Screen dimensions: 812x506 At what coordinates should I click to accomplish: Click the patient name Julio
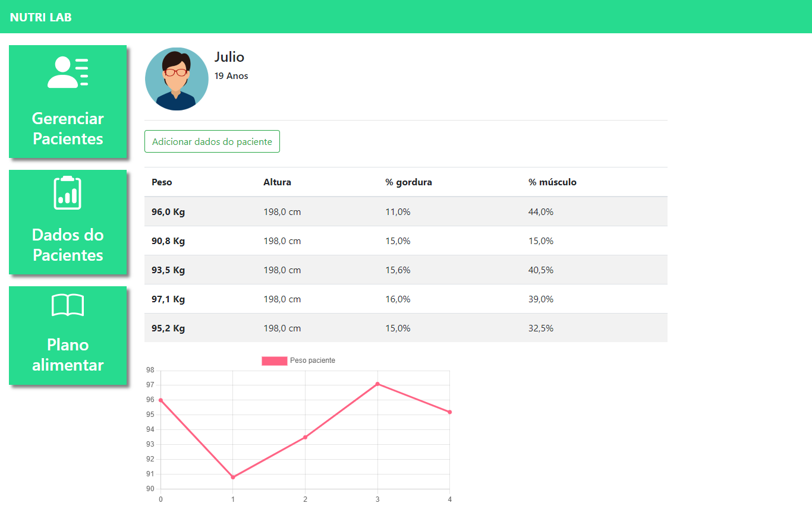[229, 57]
